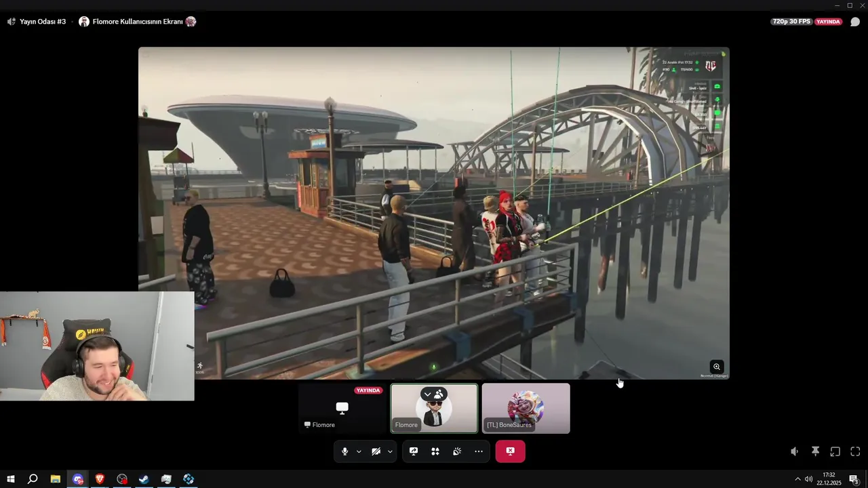Click the zoom magnifier on the stream
This screenshot has height=488, width=868.
click(717, 367)
